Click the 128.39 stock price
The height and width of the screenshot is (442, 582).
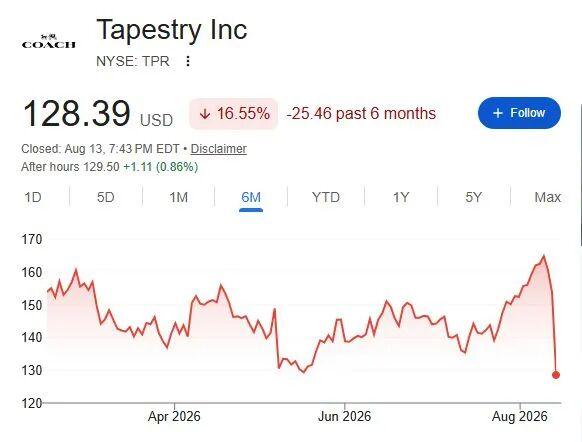point(76,114)
